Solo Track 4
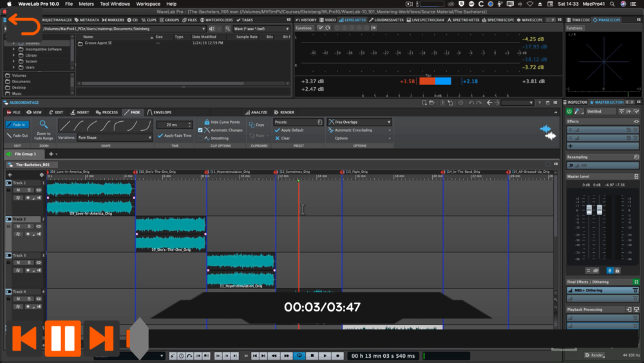 [29, 299]
